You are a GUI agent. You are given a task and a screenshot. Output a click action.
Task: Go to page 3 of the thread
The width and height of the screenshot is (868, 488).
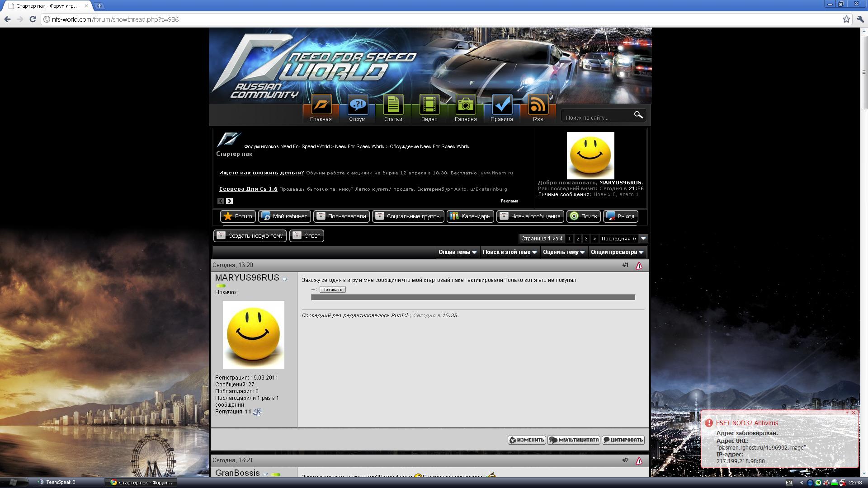(x=586, y=239)
